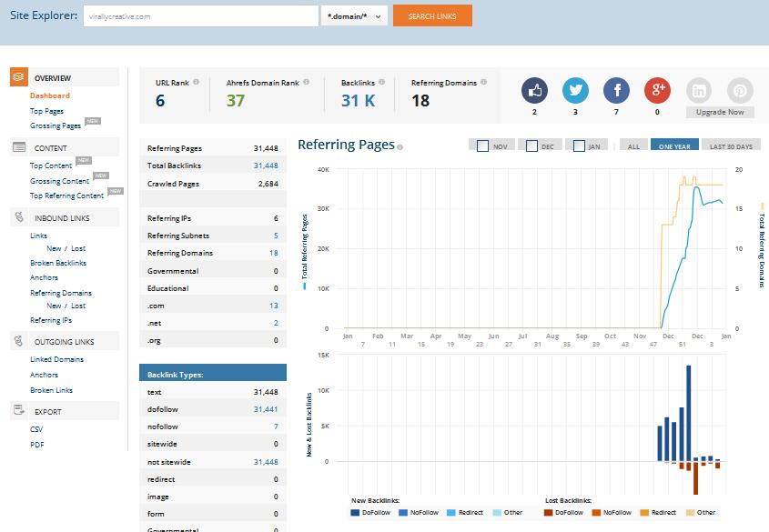Click the .com domains count 13
The image size is (769, 532).
coord(274,306)
